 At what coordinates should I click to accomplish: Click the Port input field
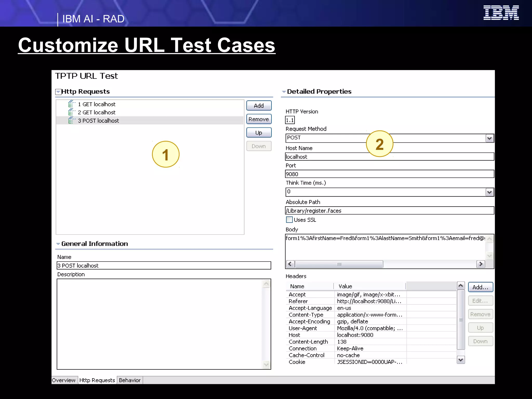390,174
